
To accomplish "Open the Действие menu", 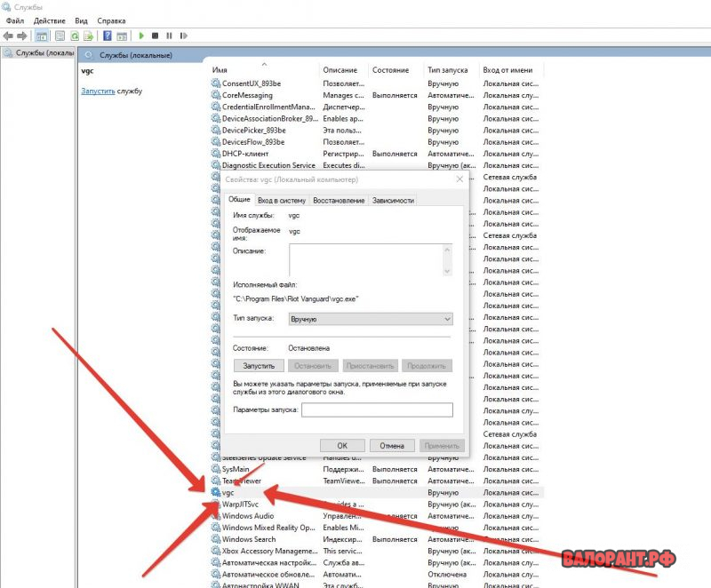I will [x=50, y=20].
